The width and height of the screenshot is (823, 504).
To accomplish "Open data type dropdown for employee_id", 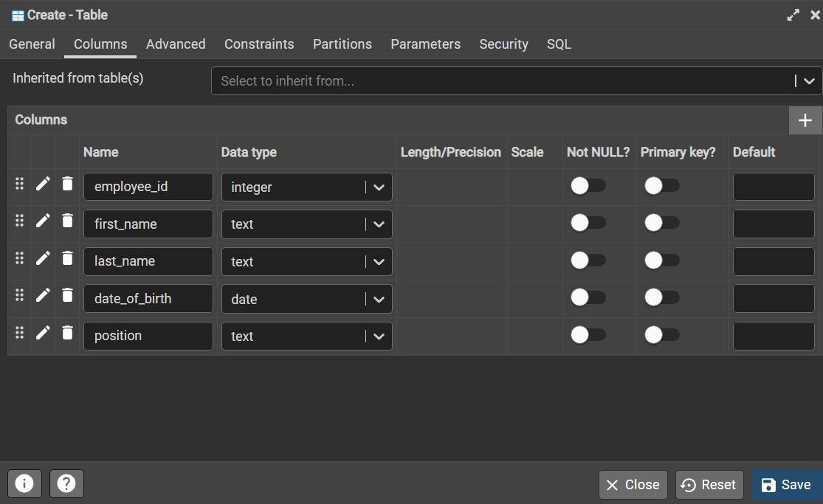I will (379, 187).
